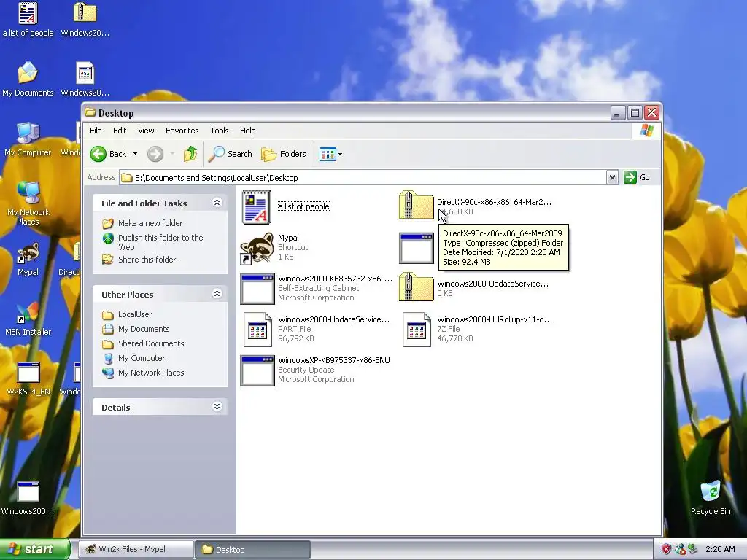Open the Help menu
The image size is (747, 560).
pos(247,131)
